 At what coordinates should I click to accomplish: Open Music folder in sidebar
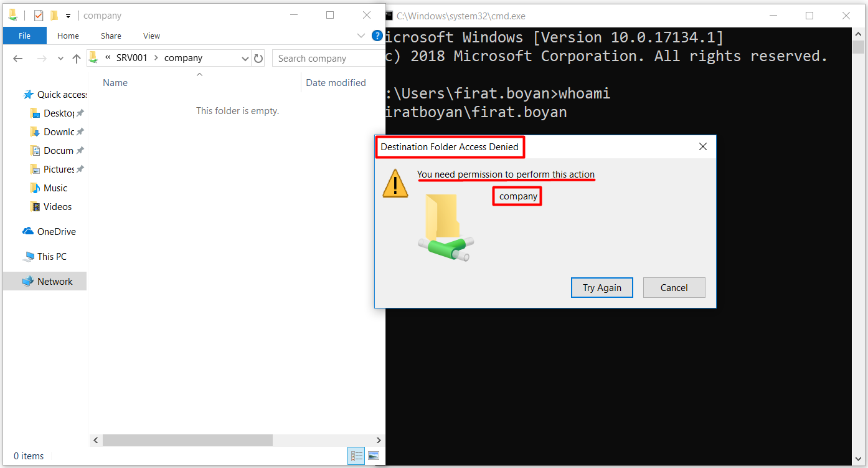click(x=49, y=188)
